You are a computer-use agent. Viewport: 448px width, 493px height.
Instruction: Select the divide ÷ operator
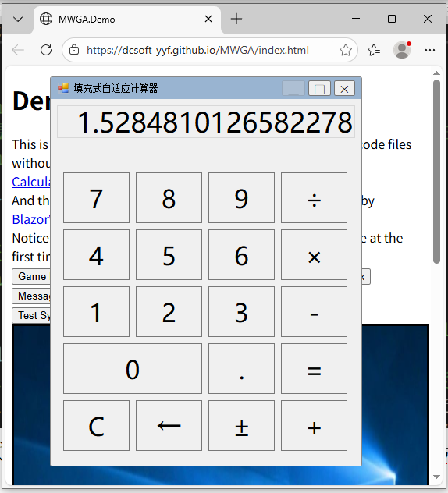(314, 198)
